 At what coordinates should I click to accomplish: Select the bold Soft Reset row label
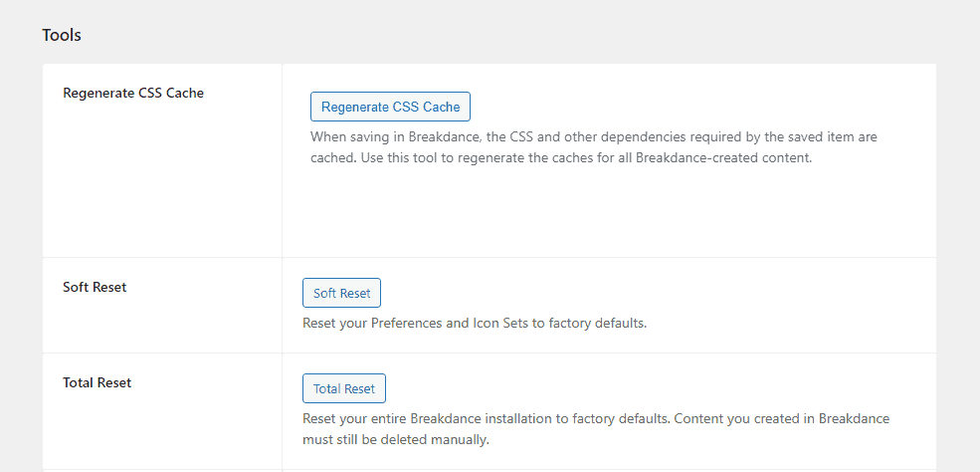95,287
